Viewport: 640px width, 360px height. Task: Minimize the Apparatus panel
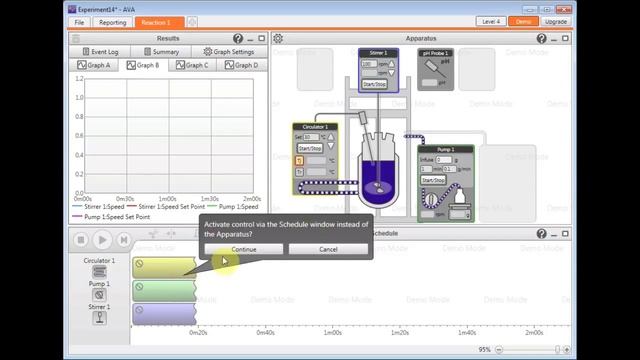click(x=554, y=39)
